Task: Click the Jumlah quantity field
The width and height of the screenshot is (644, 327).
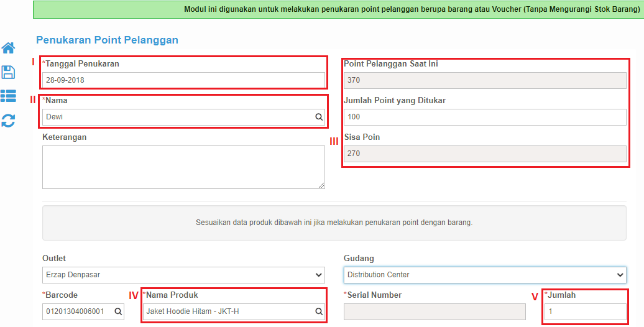Action: point(586,311)
